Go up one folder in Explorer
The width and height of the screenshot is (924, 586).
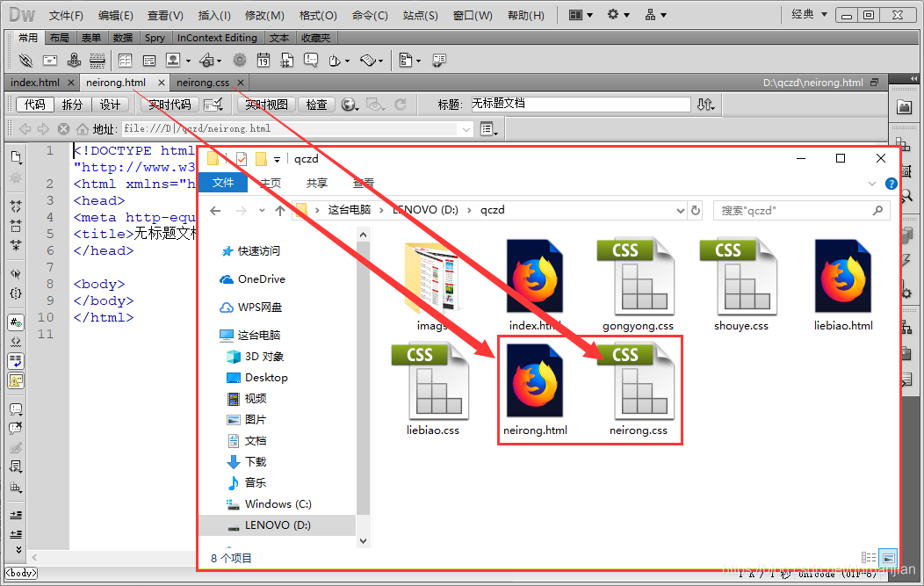(280, 211)
